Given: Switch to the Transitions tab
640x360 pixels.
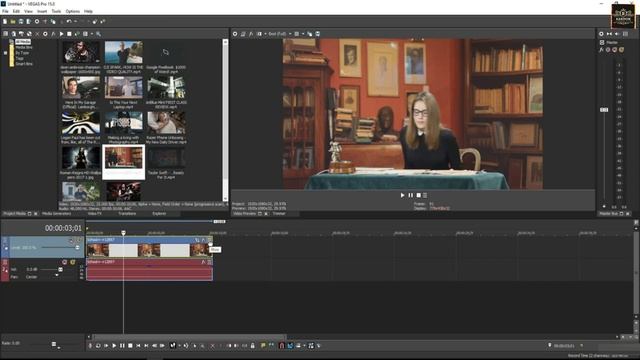Looking at the screenshot, I should pyautogui.click(x=127, y=213).
